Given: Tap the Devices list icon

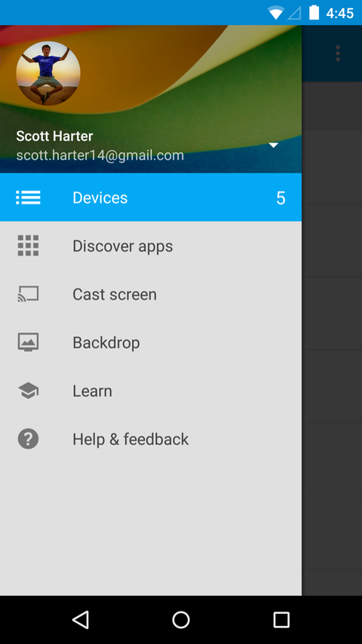Looking at the screenshot, I should click(28, 198).
